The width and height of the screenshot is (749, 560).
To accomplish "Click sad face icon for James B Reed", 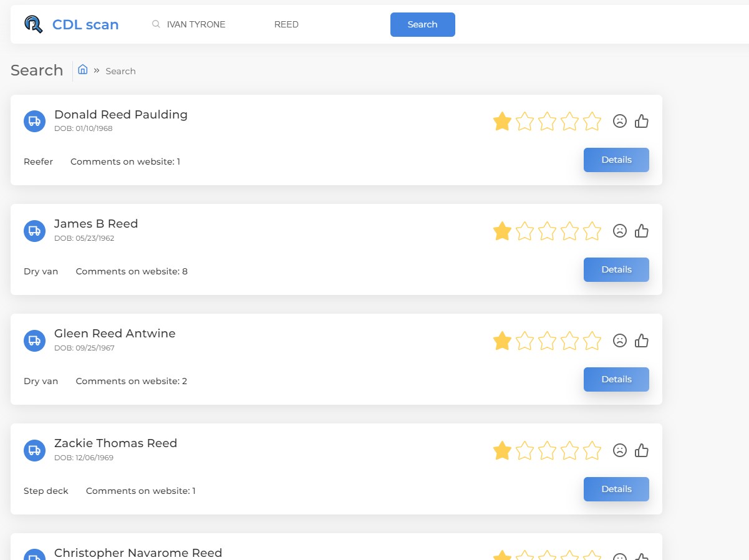I will 619,231.
